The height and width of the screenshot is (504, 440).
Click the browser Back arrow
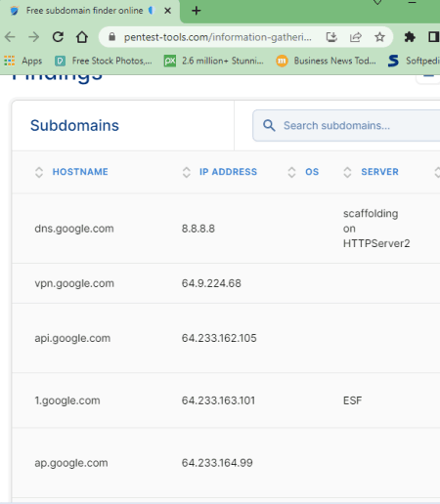click(x=10, y=37)
